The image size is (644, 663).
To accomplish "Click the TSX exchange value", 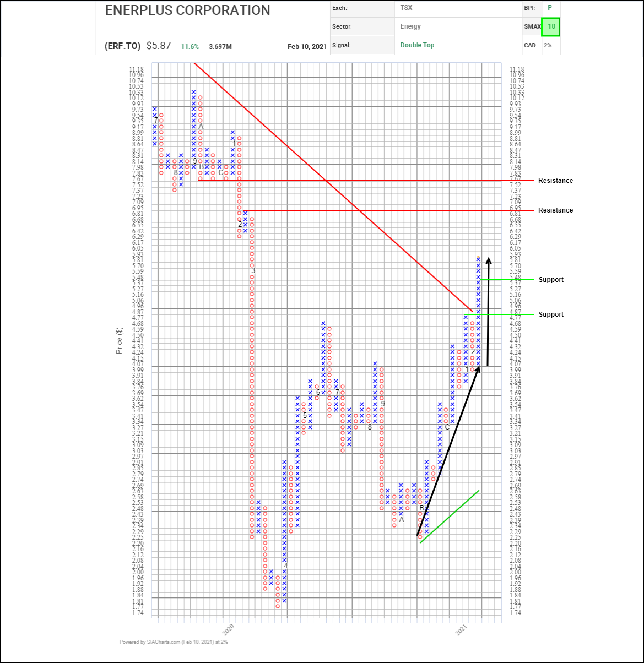I will point(406,8).
